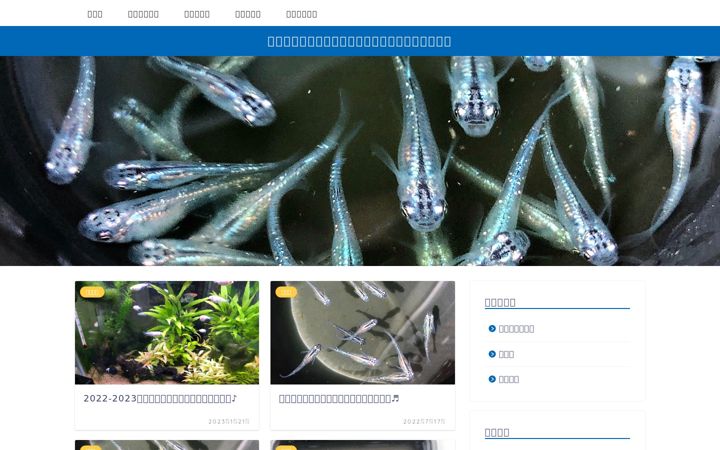This screenshot has width=720, height=450.
Task: Open the fourth top navigation menu item
Action: click(248, 14)
